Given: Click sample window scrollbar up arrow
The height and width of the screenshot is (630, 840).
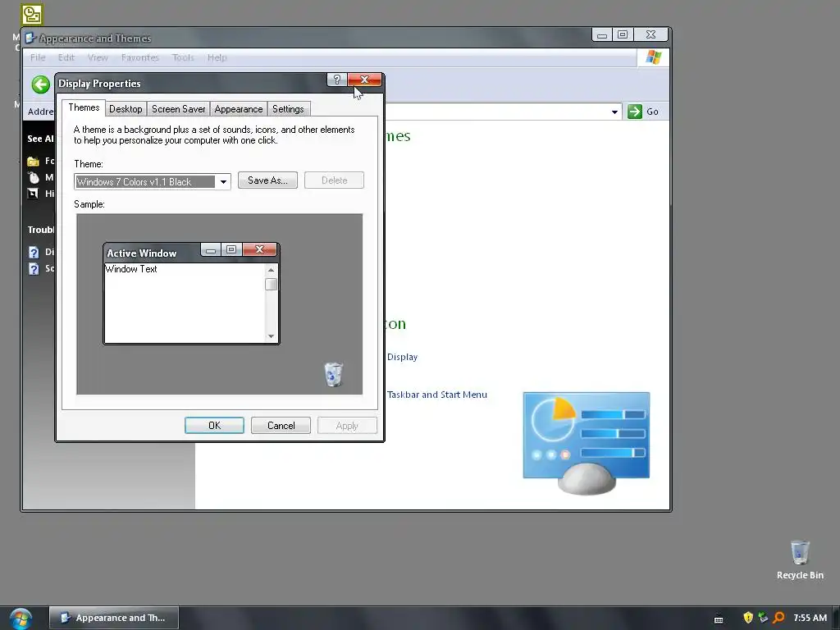Looking at the screenshot, I should [x=271, y=270].
